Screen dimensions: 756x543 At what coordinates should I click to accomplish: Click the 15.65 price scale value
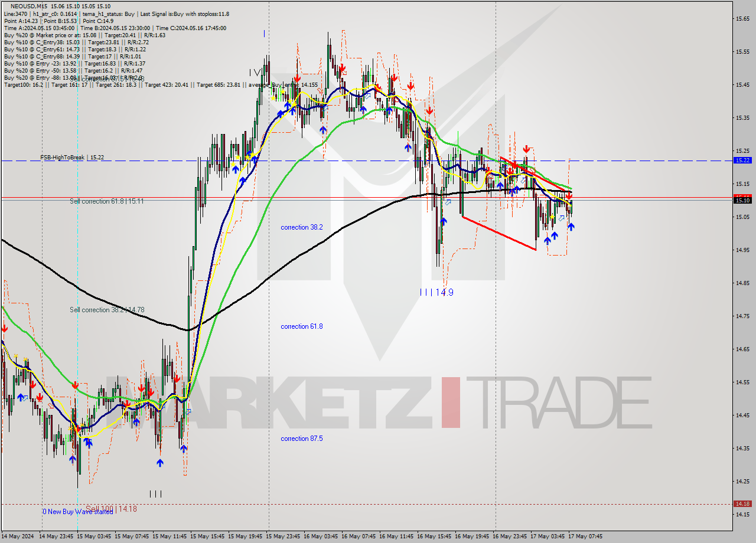pyautogui.click(x=742, y=18)
